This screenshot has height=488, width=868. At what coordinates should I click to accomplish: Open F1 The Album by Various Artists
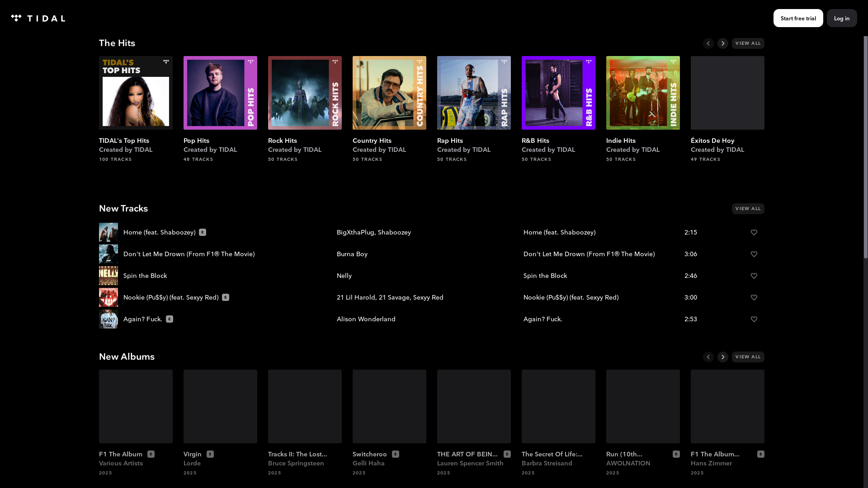136,406
